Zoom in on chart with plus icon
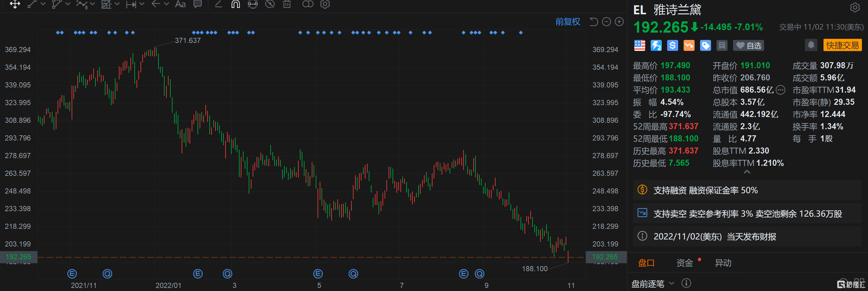The height and width of the screenshot is (291, 868). click(619, 22)
